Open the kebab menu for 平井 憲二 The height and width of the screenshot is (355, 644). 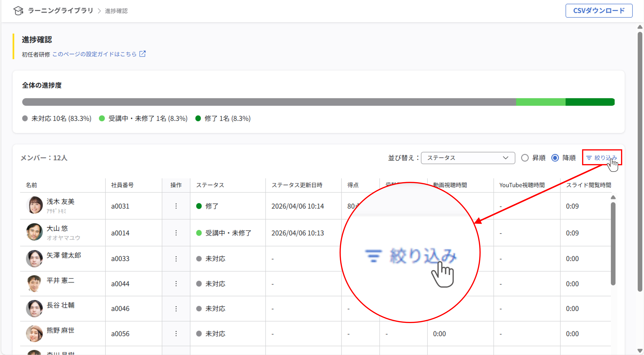176,284
